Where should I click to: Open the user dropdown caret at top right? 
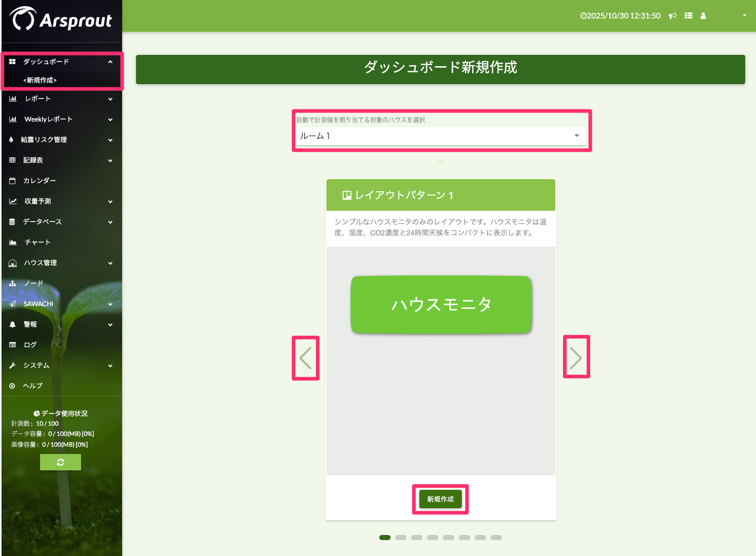[x=744, y=15]
